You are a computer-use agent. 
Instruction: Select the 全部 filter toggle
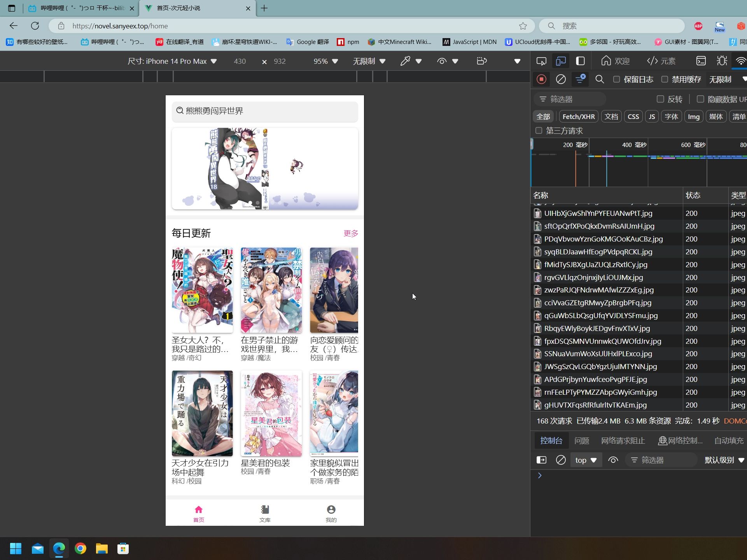543,117
